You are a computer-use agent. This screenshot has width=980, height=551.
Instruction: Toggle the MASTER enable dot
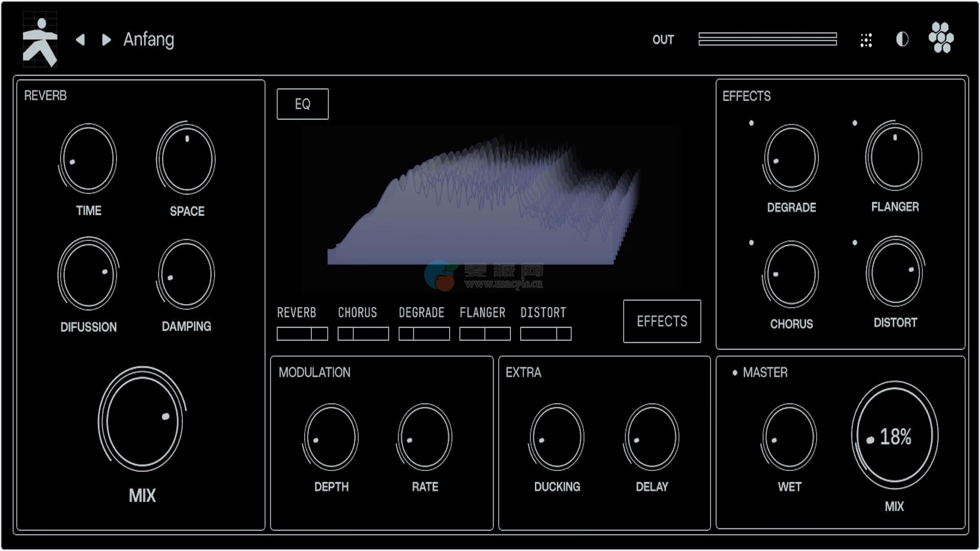coord(735,373)
